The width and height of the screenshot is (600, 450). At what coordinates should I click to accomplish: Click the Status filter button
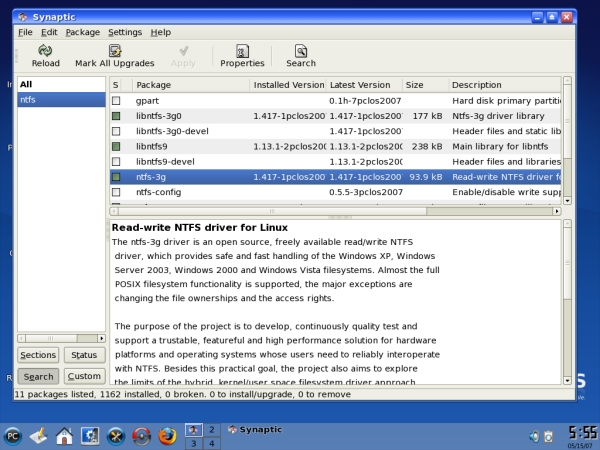tap(84, 355)
